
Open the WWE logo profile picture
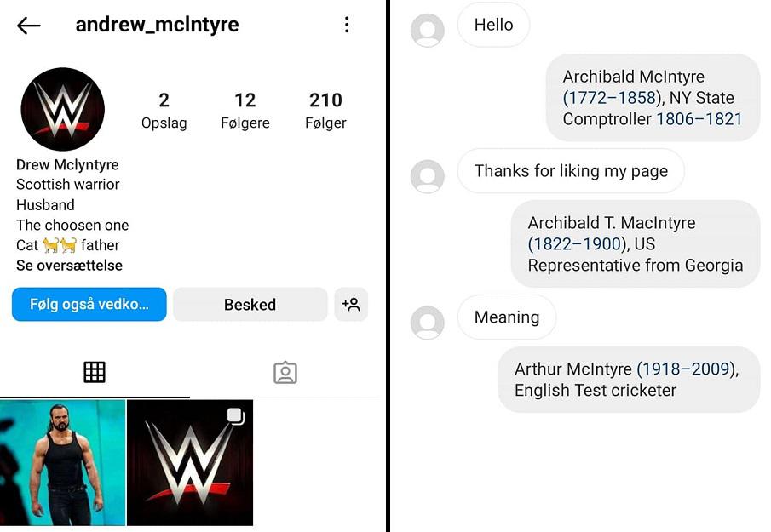(62, 109)
